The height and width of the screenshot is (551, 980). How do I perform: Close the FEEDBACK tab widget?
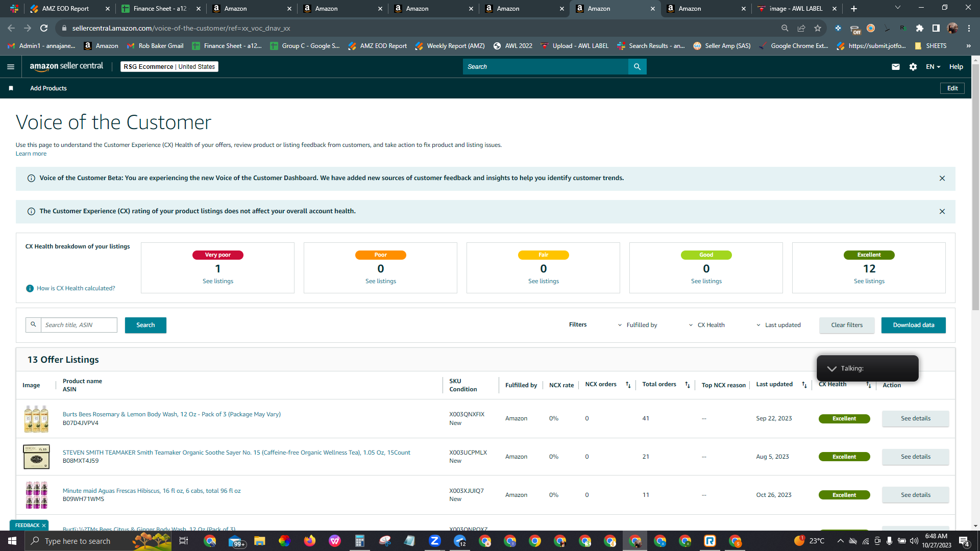click(44, 525)
